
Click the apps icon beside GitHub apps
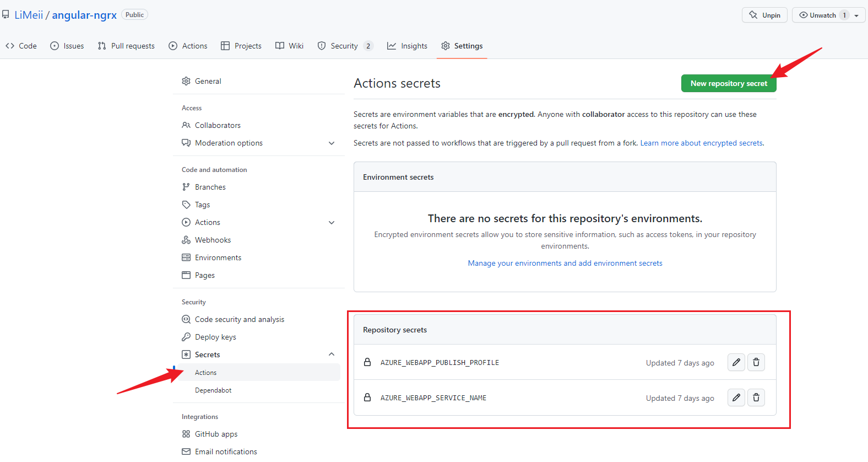pos(186,434)
